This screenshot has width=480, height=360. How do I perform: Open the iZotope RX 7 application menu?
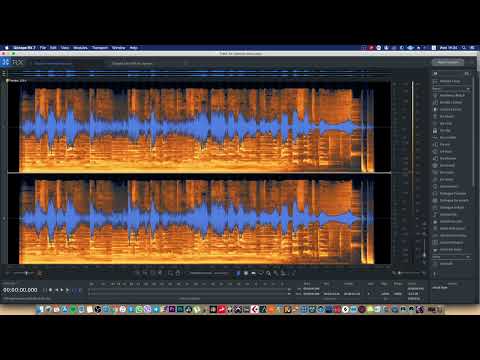click(24, 48)
